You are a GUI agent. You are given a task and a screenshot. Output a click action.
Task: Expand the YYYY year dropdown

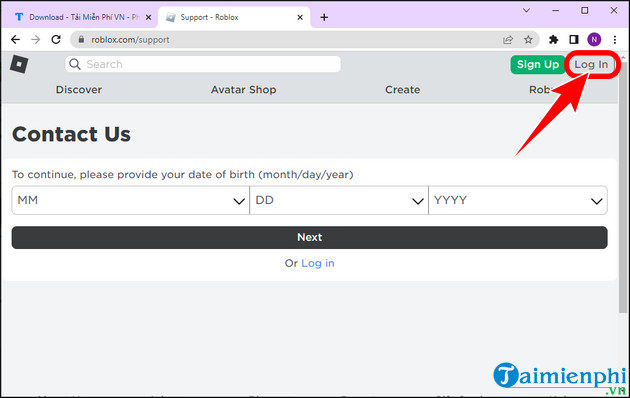(518, 200)
